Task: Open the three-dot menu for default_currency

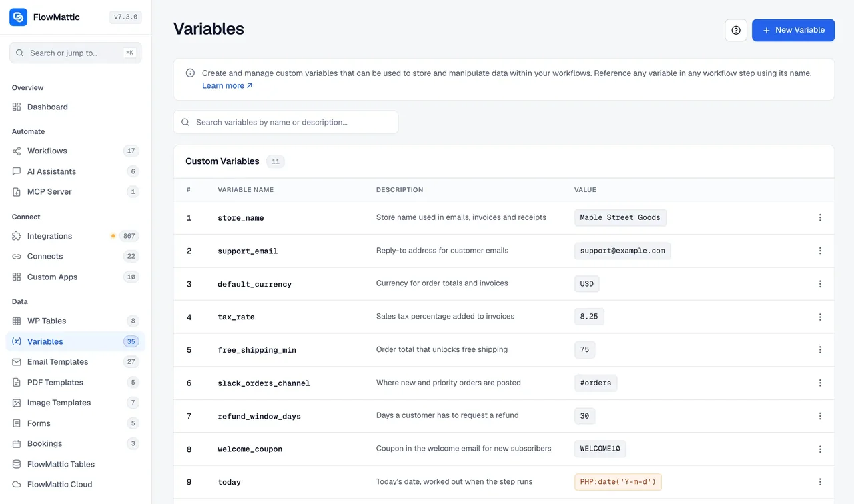Action: point(820,284)
